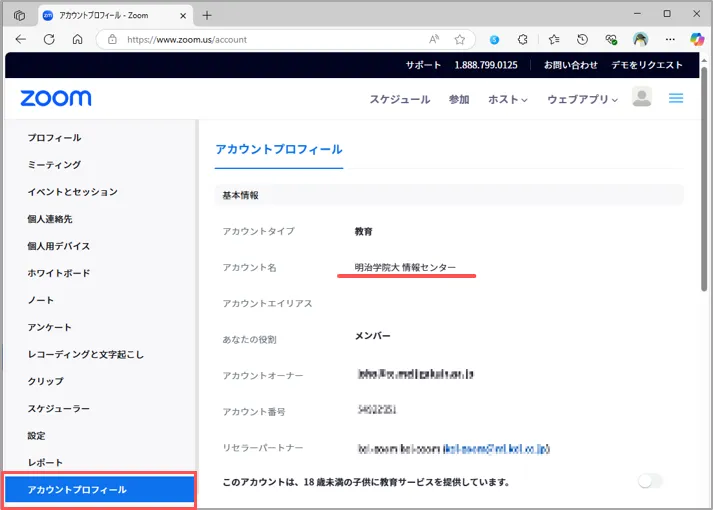
Task: Select アカウントプロフィール in the sidebar
Action: [x=100, y=490]
